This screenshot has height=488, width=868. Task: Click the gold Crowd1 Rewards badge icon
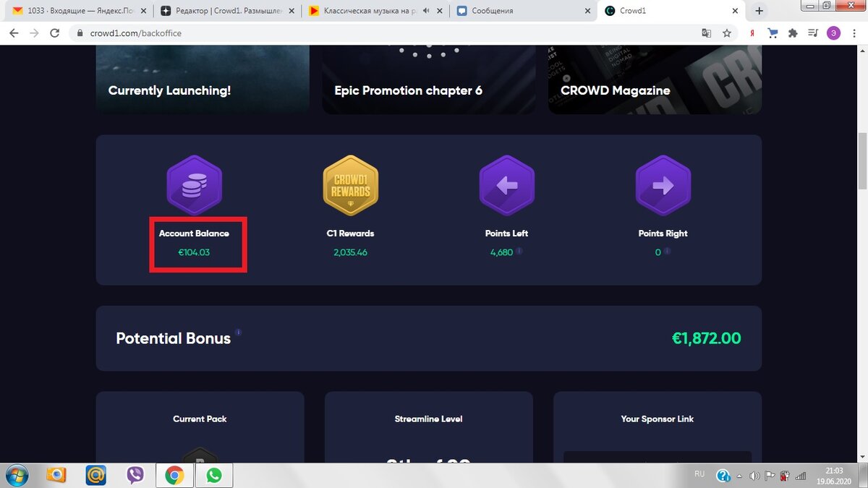[x=351, y=186]
